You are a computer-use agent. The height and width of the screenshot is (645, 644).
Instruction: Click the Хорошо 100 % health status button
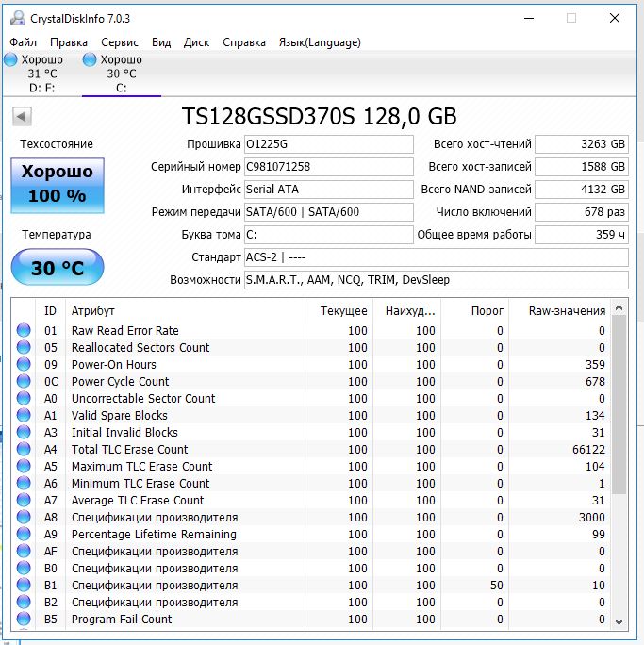[58, 186]
